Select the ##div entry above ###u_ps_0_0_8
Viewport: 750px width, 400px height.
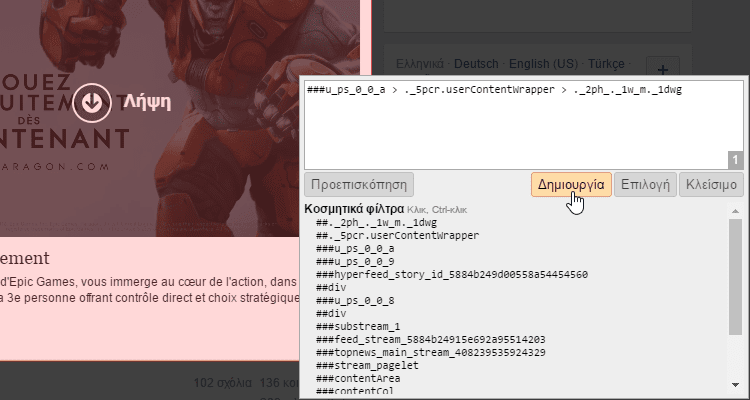[331, 288]
